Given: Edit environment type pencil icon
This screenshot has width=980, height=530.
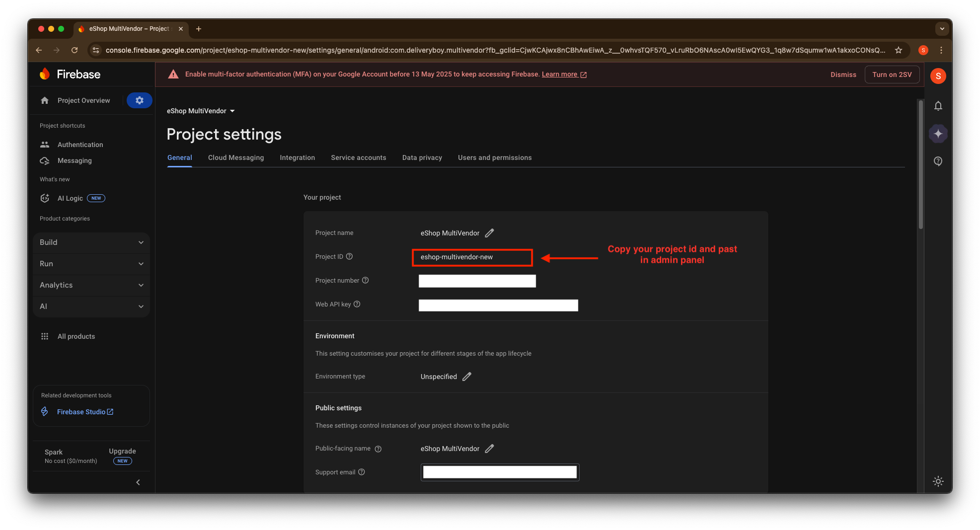Looking at the screenshot, I should tap(466, 377).
